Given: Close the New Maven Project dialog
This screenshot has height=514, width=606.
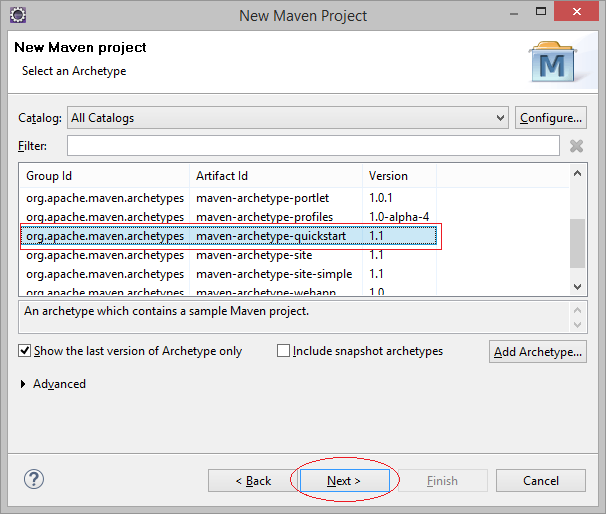Looking at the screenshot, I should (x=576, y=12).
